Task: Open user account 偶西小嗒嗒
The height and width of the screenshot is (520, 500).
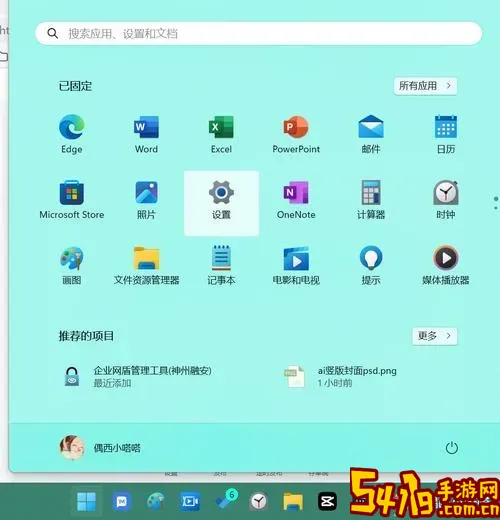Action: click(x=100, y=448)
